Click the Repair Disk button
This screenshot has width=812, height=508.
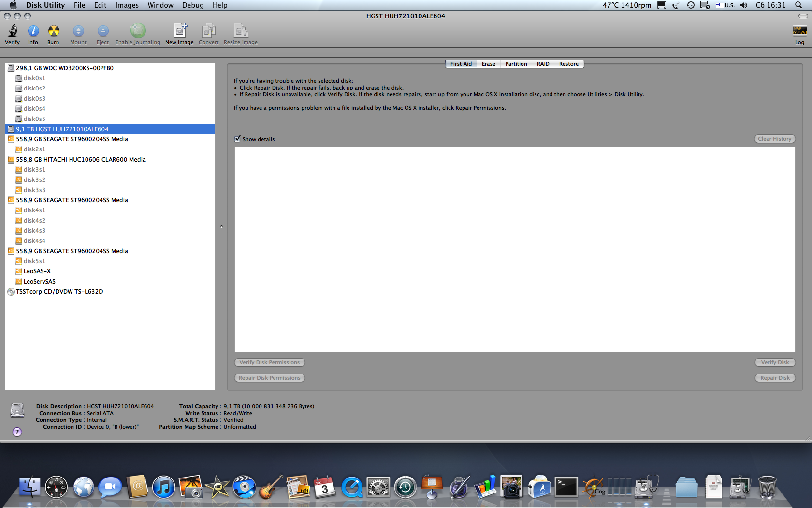pos(775,378)
